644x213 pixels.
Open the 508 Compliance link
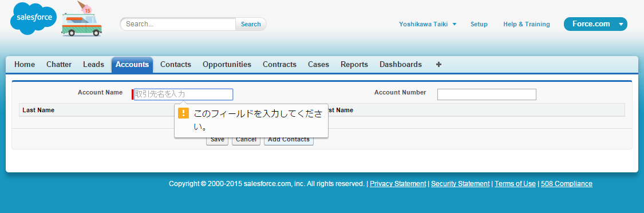point(567,184)
